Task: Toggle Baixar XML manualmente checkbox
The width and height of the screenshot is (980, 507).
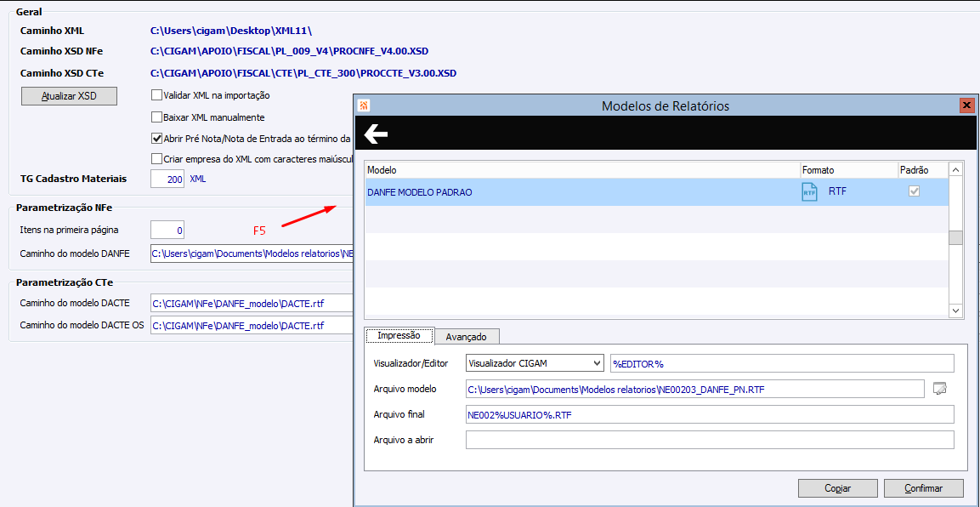Action: tap(157, 117)
